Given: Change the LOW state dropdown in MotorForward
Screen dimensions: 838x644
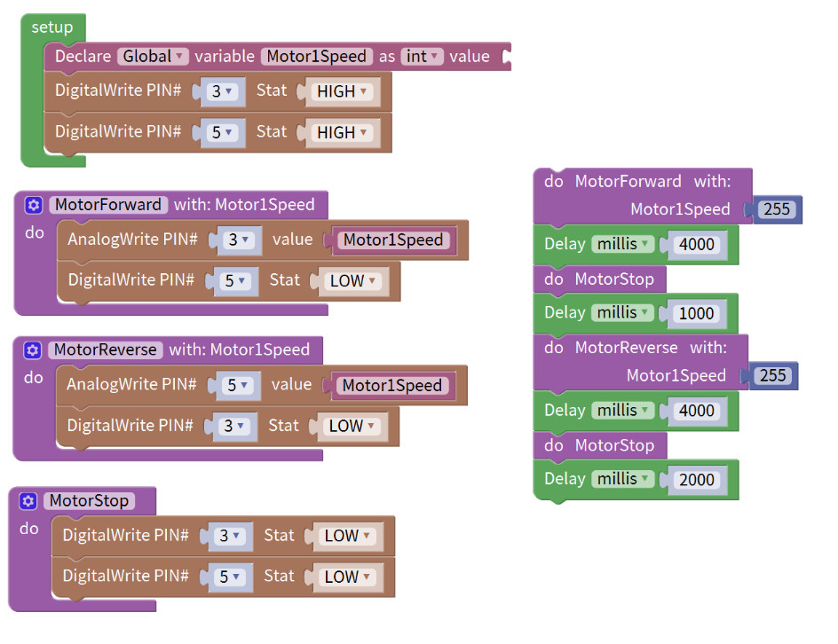Looking at the screenshot, I should 352,280.
